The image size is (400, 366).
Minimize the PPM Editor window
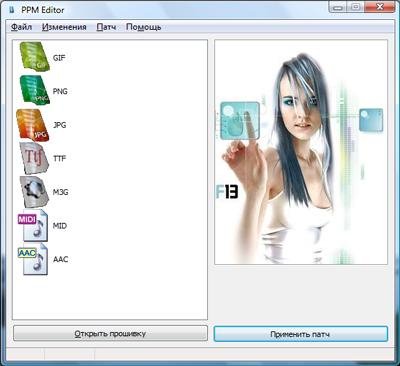coord(338,7)
